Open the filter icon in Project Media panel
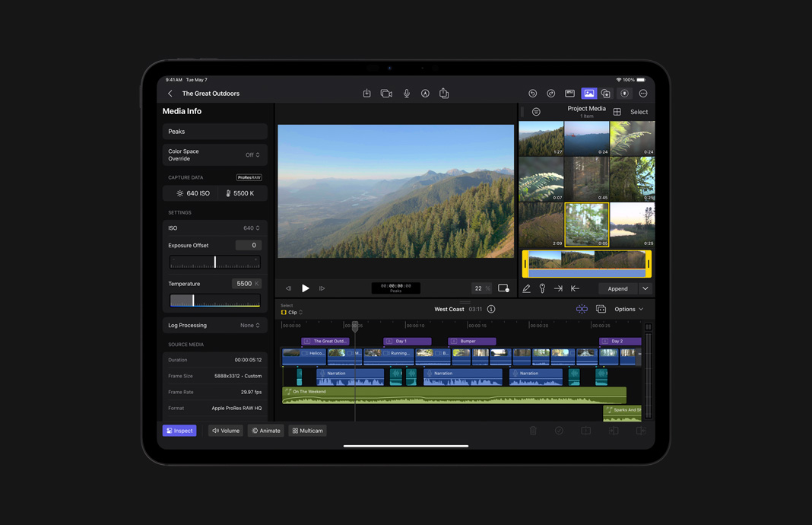Screen dimensions: 812x525 536,111
